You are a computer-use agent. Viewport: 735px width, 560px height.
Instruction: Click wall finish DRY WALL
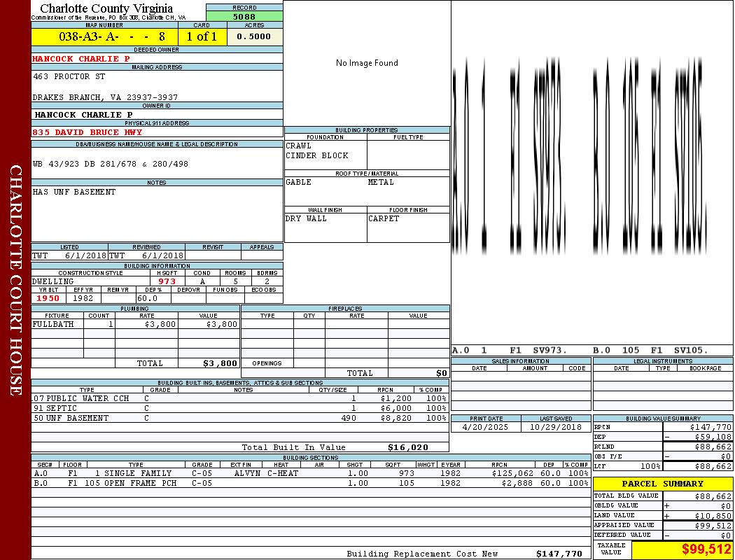tap(306, 219)
